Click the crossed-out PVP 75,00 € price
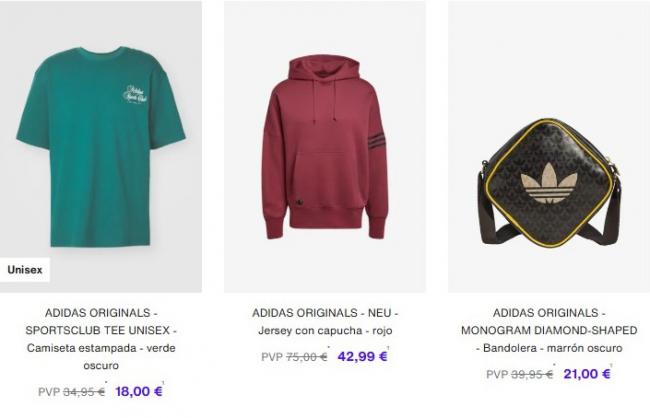Image resolution: width=650 pixels, height=418 pixels. tap(294, 357)
